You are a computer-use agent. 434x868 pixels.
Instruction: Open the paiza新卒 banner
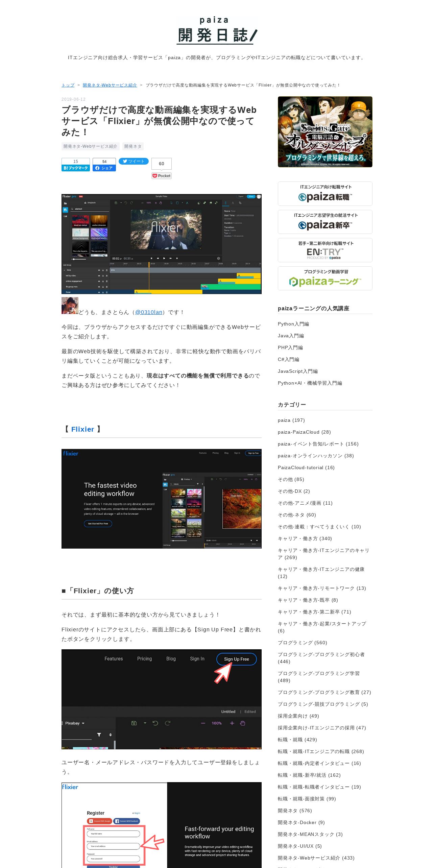325,222
